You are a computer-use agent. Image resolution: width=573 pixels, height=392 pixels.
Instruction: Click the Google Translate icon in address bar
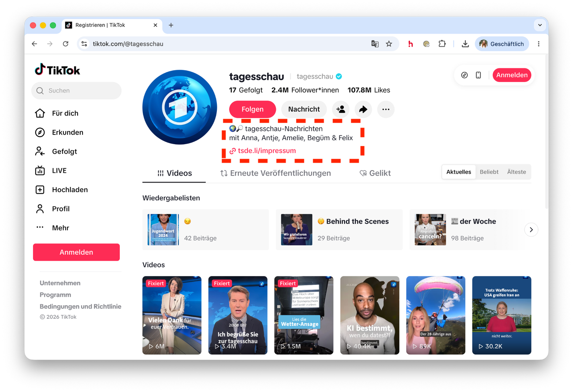tap(375, 44)
